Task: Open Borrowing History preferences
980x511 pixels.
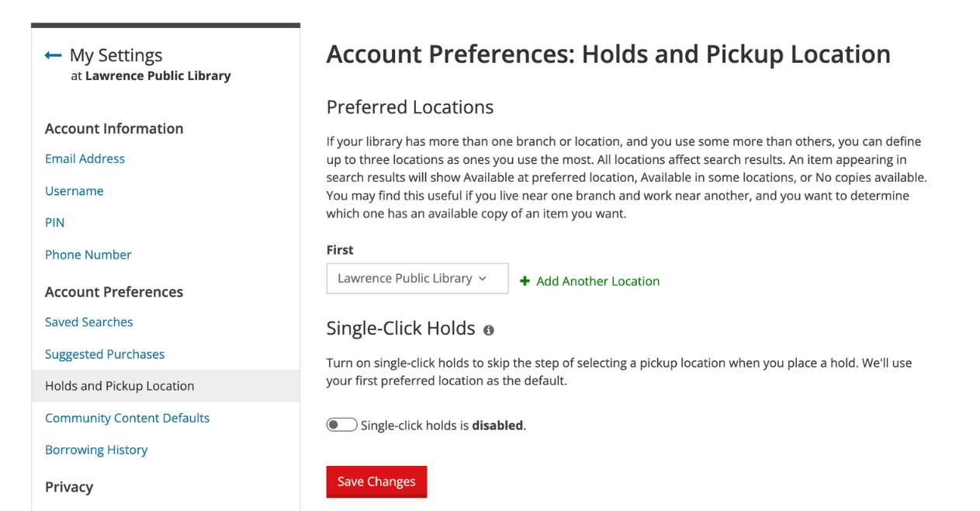Action: [96, 450]
